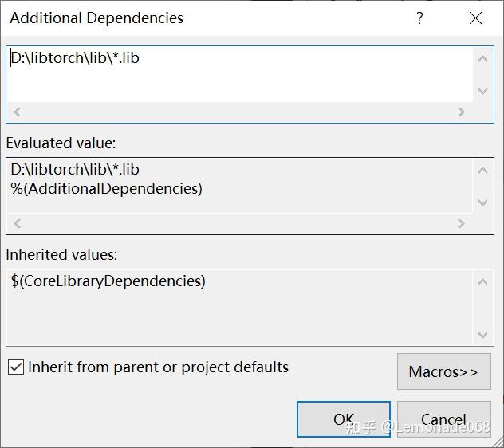Click up arrow in dependencies edit box scrollbar
Image resolution: width=504 pixels, height=448 pixels.
[482, 59]
